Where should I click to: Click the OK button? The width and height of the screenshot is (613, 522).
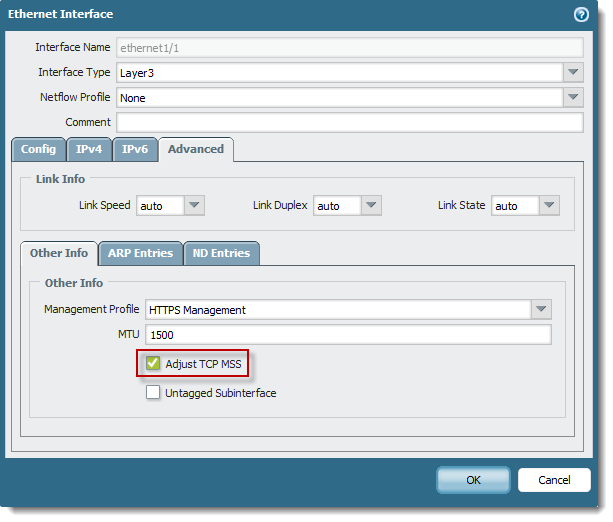tap(473, 480)
